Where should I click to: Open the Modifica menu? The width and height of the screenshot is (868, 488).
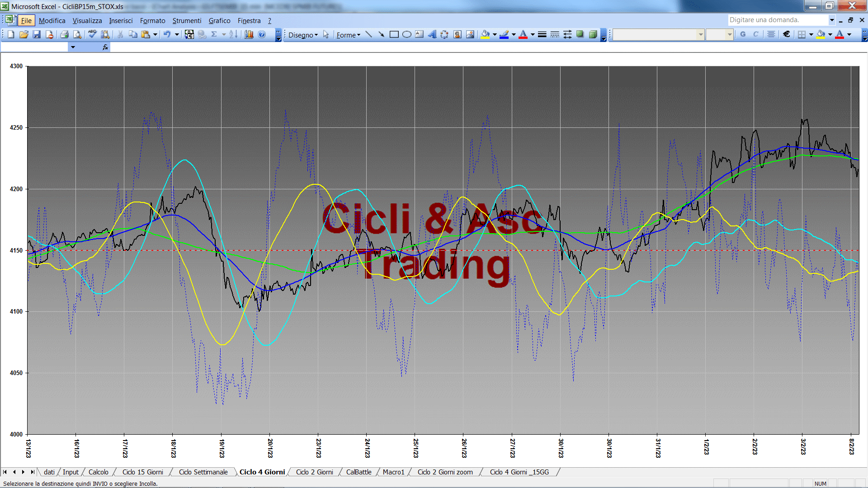click(52, 20)
